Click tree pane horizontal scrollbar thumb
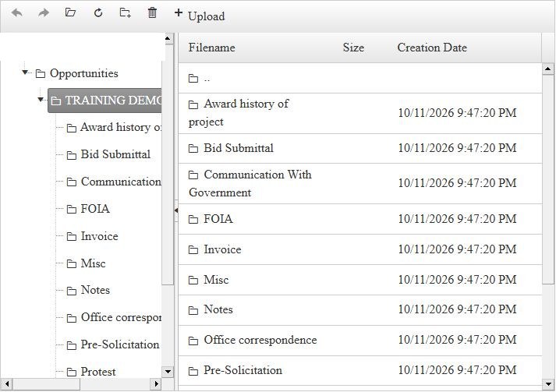556x392 pixels. pos(46,384)
